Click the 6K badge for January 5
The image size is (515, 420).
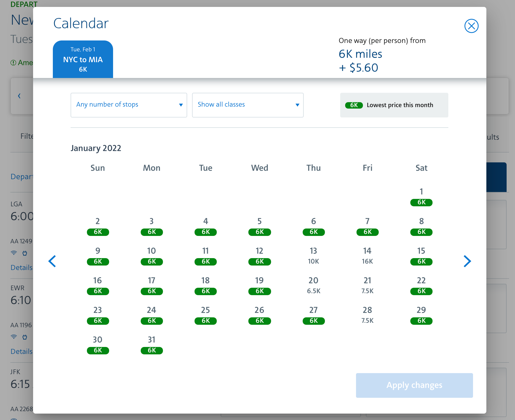click(259, 232)
